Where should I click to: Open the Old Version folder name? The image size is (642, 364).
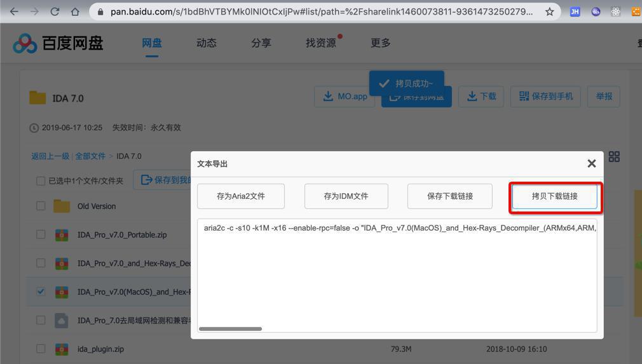point(97,206)
